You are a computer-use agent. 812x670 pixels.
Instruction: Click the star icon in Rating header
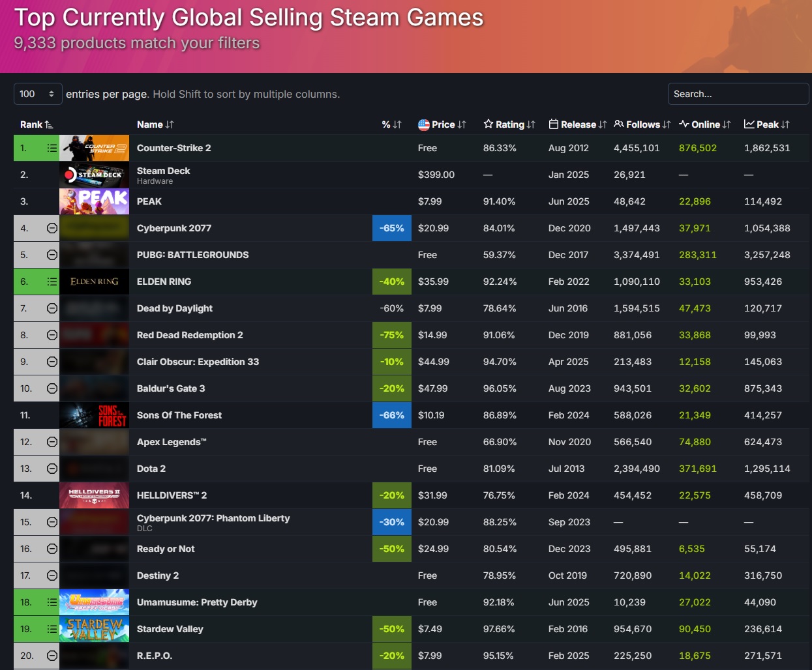click(x=489, y=124)
